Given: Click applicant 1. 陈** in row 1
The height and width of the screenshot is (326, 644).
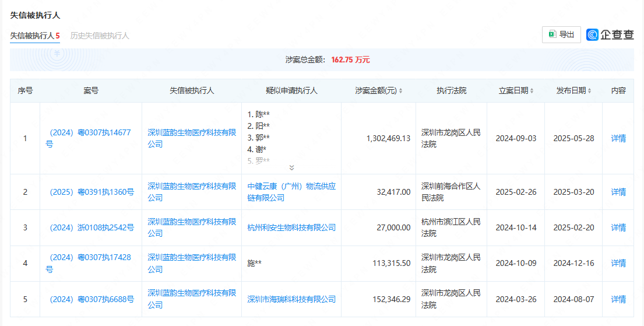Looking at the screenshot, I should tap(258, 114).
